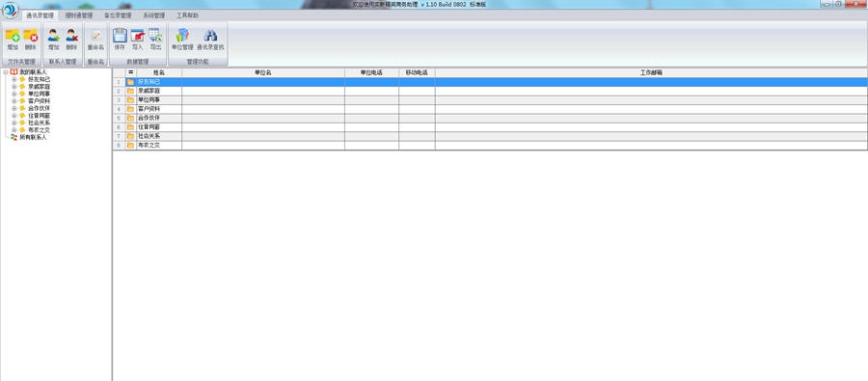This screenshot has height=381, width=868.
Task: Click the delete contact person icon
Action: click(x=71, y=36)
